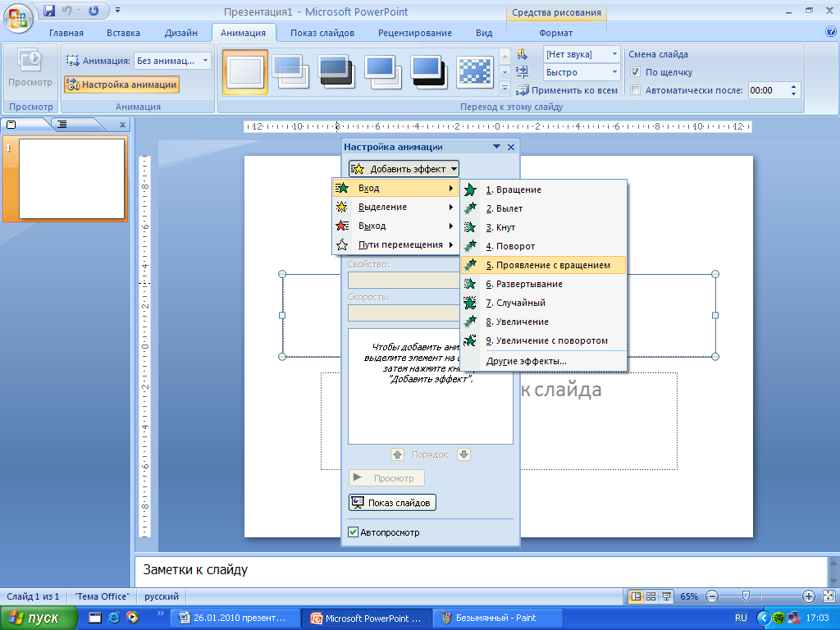
Task: Click the Заметки к слайду notes area
Action: tap(481, 571)
